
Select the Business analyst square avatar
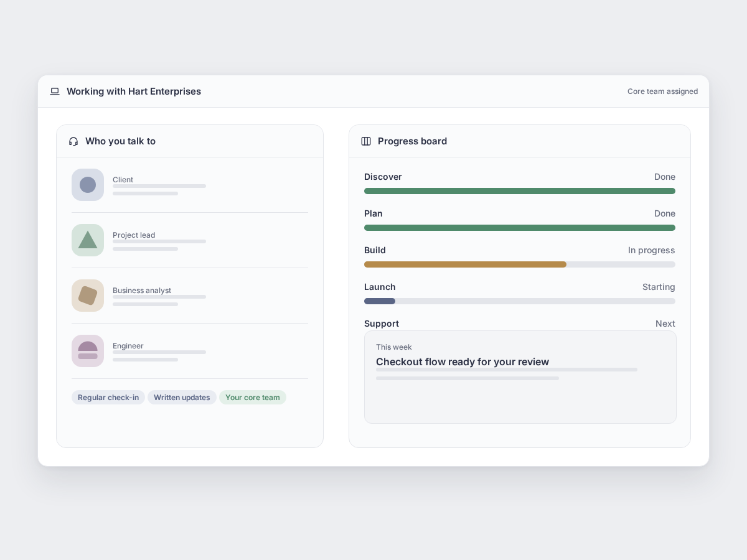coord(88,296)
